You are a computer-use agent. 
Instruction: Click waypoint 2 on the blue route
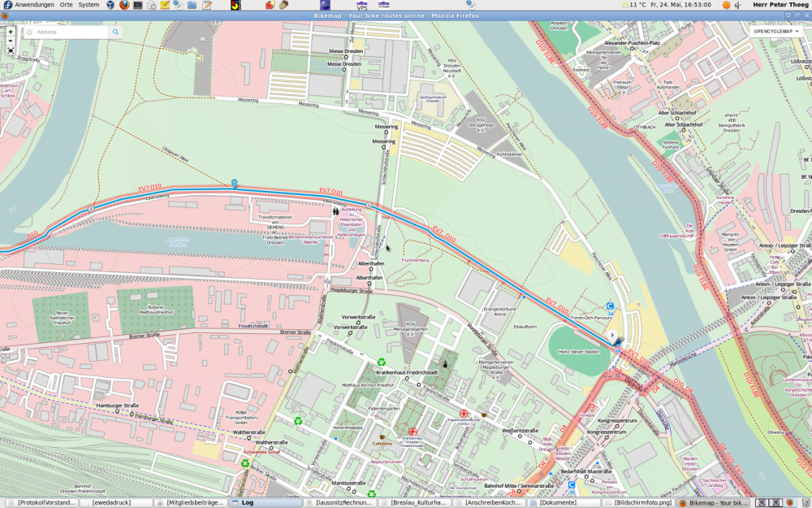tap(91, 209)
